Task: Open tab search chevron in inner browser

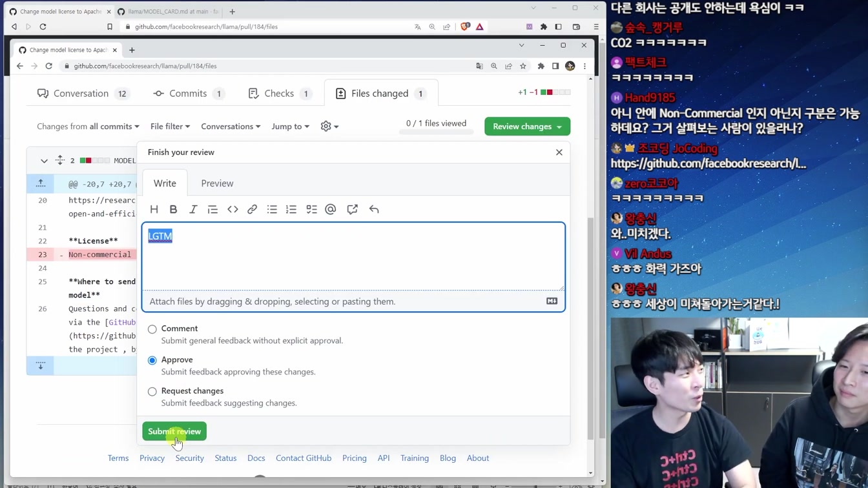Action: click(521, 45)
